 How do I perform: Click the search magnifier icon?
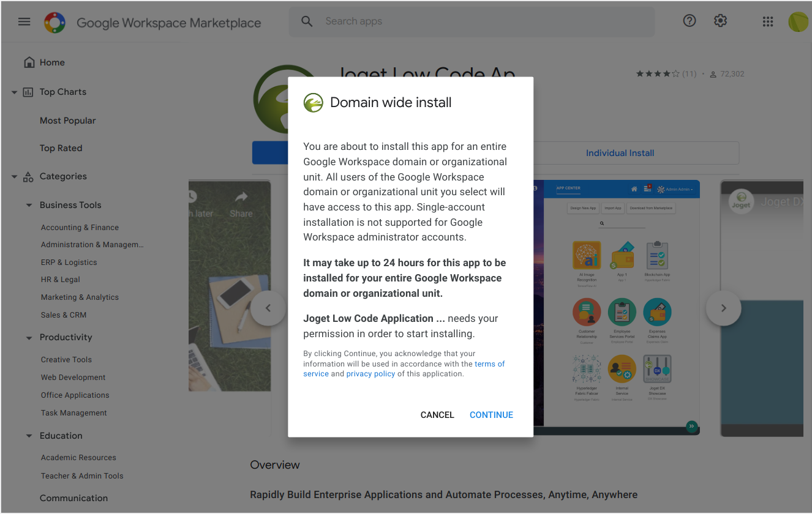[307, 21]
